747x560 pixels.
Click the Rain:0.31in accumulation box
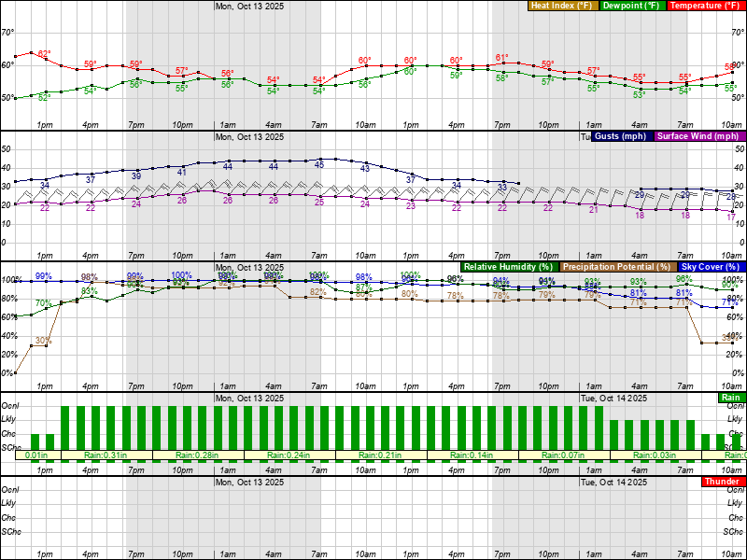click(x=106, y=455)
